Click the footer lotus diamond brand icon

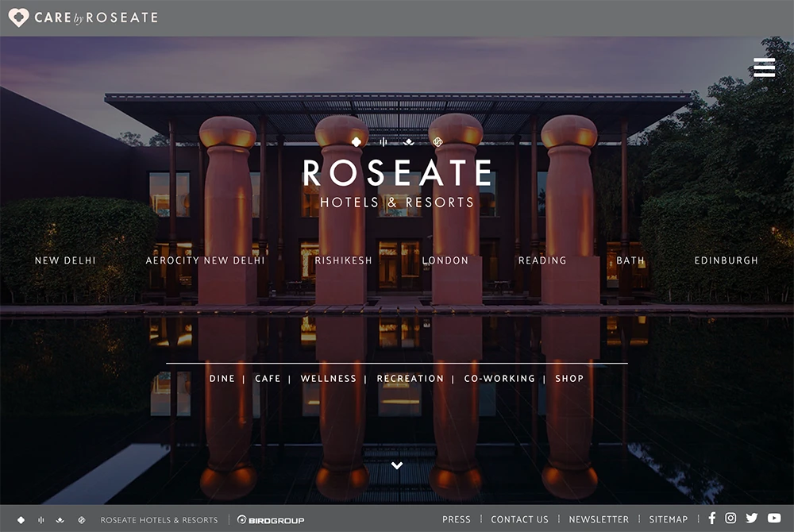[60, 520]
